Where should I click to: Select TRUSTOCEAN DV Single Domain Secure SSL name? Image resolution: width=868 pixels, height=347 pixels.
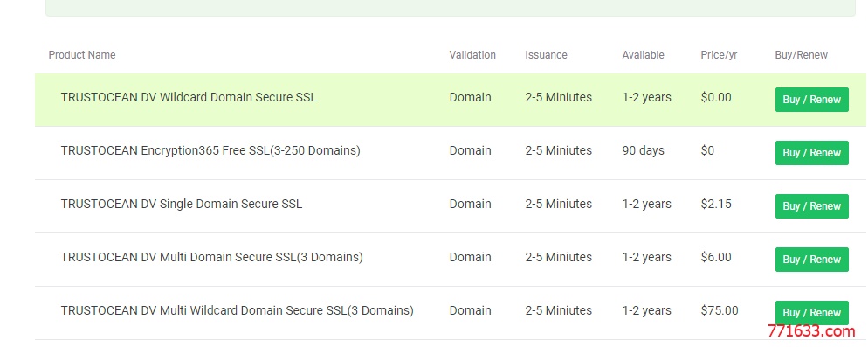tap(182, 204)
